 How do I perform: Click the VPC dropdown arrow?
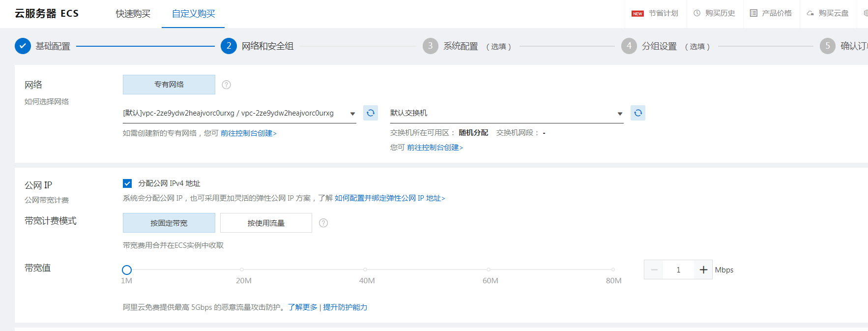pos(352,114)
